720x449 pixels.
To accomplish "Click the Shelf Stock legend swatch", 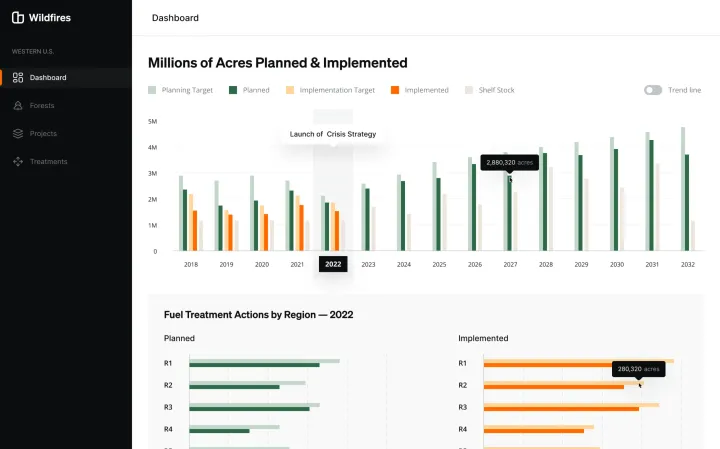I will [469, 90].
